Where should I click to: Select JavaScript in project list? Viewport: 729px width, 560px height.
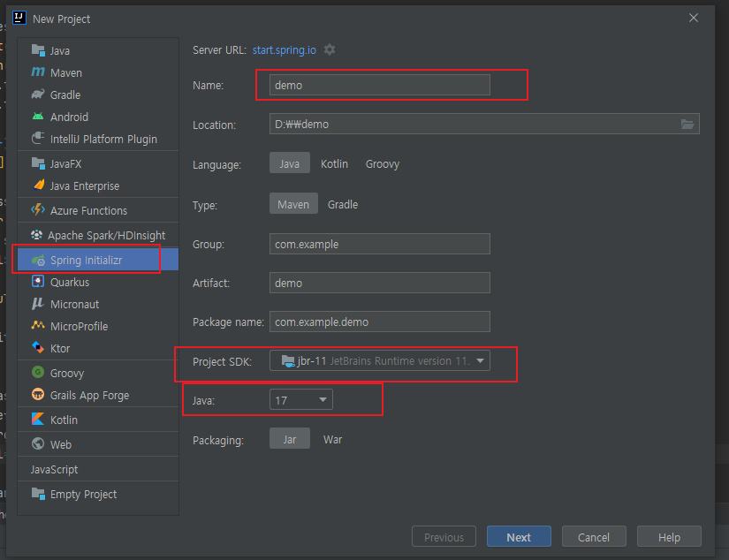(97, 469)
